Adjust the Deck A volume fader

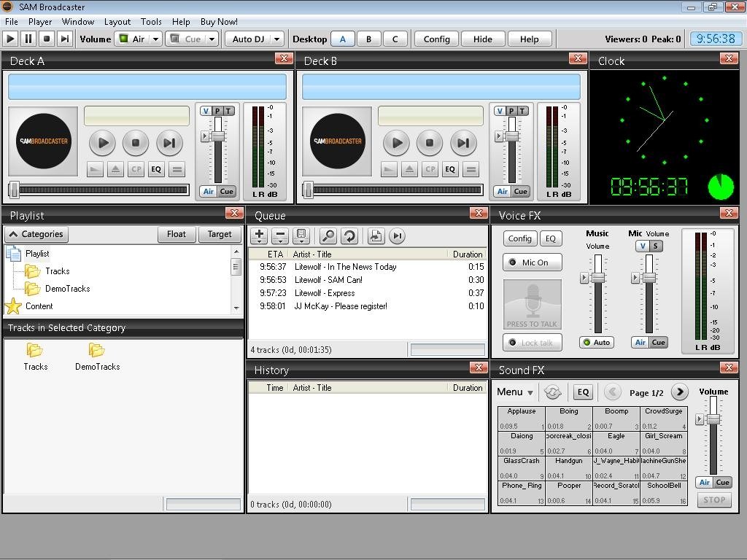coord(217,136)
